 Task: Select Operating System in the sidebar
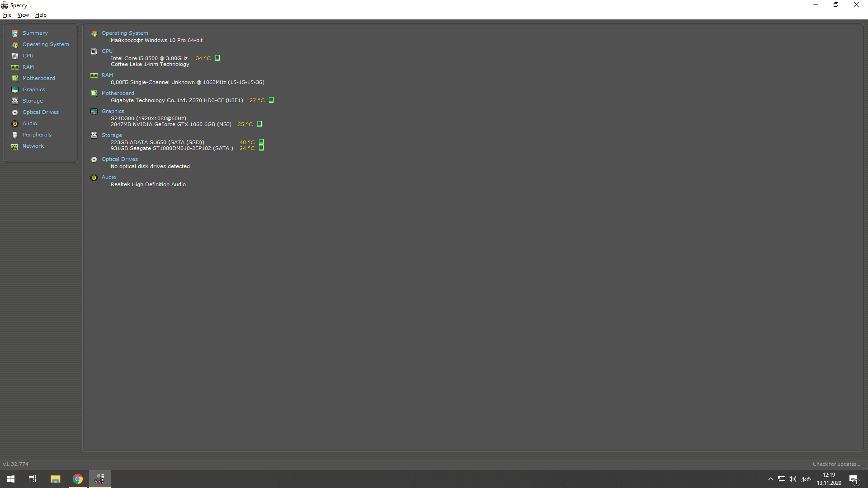[46, 44]
